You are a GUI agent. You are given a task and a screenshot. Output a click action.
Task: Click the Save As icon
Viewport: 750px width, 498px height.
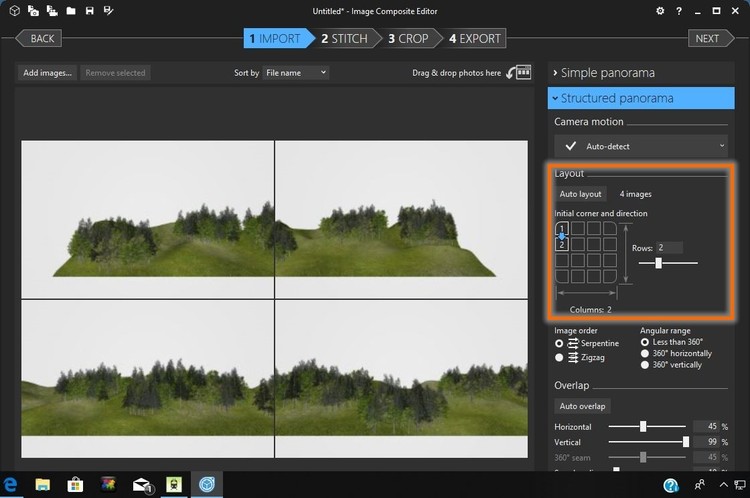click(108, 11)
